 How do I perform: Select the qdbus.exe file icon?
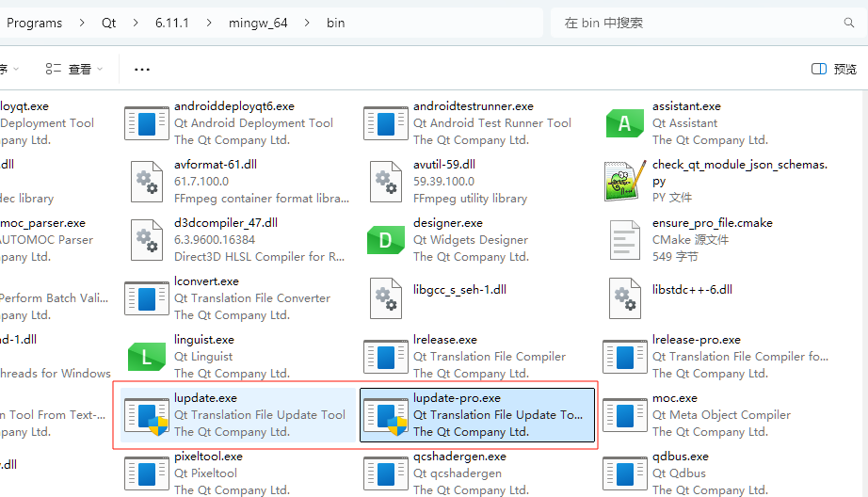point(625,473)
